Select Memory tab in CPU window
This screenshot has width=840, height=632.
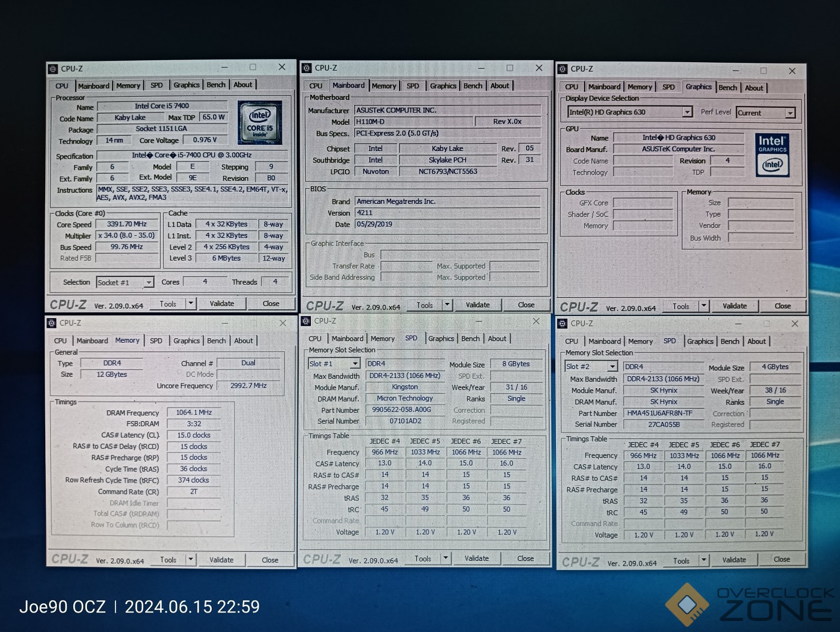[x=128, y=86]
